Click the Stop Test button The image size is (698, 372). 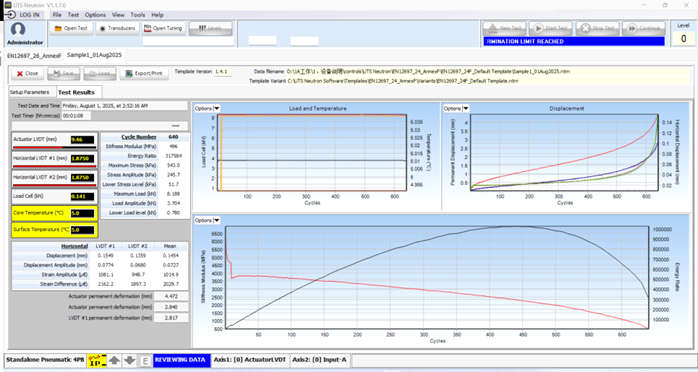597,28
